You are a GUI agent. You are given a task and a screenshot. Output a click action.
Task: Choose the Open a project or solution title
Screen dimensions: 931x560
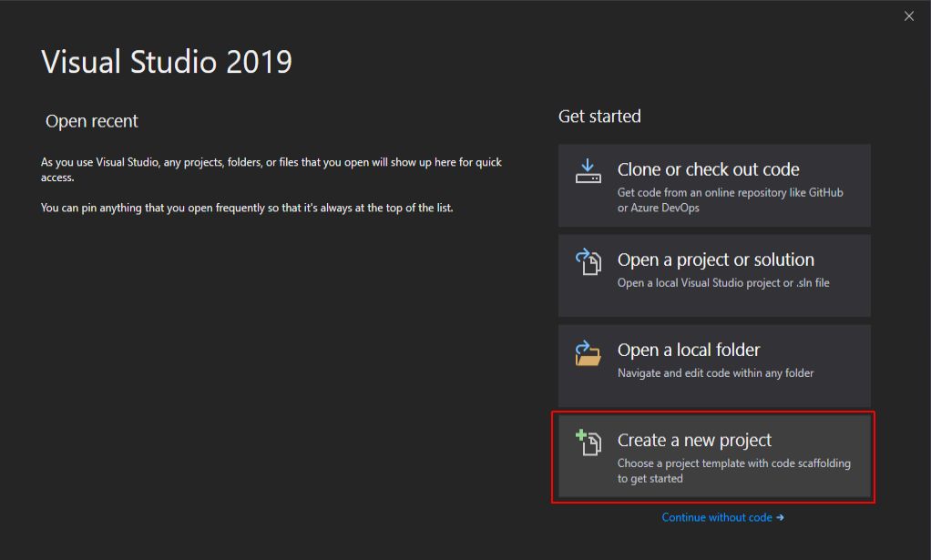point(715,260)
